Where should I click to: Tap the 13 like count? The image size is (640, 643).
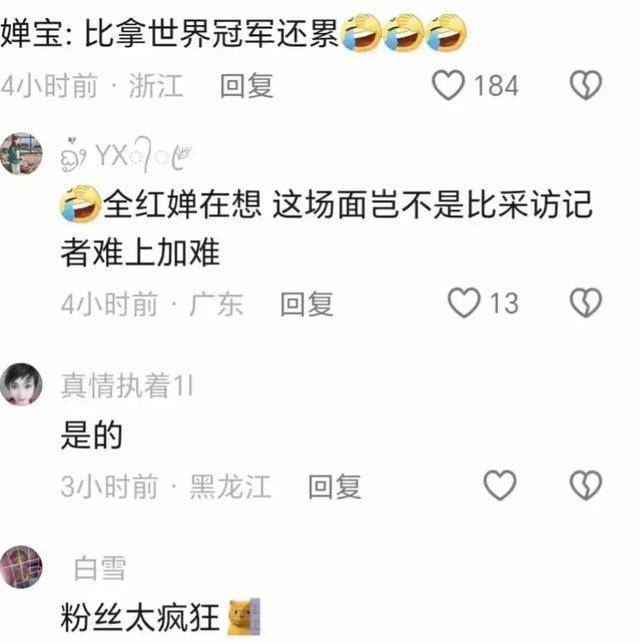tap(504, 303)
